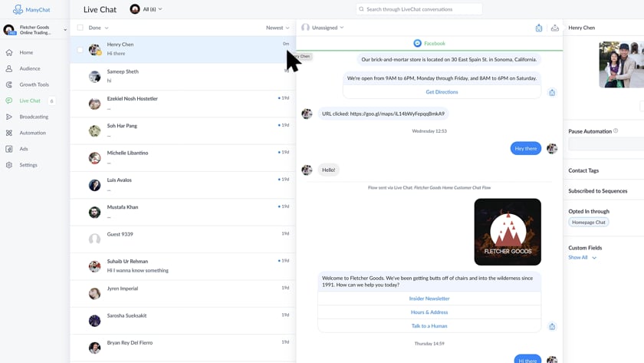Click the Luis Avalos avatar
The width and height of the screenshot is (644, 363).
94,185
